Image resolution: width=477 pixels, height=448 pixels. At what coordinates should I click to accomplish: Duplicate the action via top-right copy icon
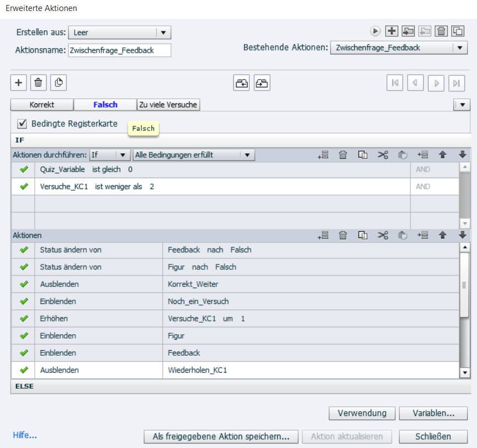point(458,31)
